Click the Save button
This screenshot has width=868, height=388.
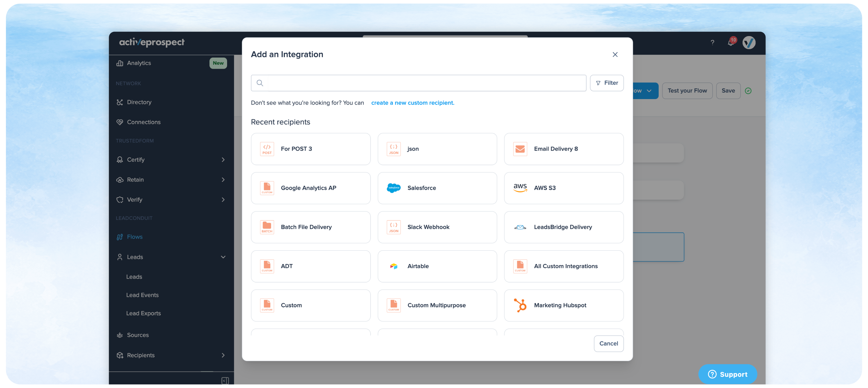tap(728, 90)
